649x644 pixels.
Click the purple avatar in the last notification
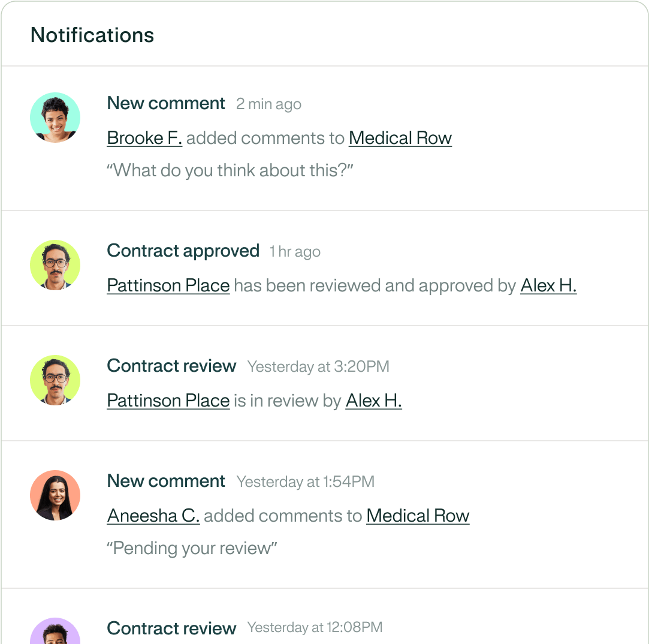(55, 632)
